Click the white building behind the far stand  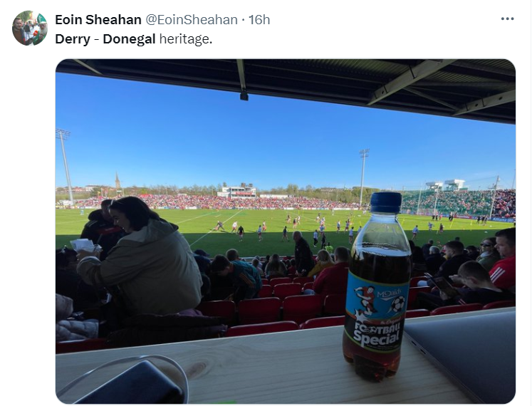(237, 191)
